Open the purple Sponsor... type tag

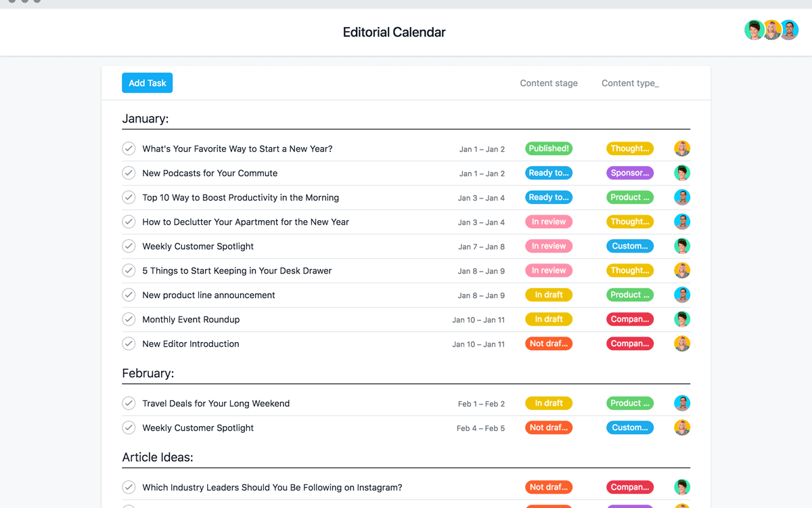pyautogui.click(x=630, y=173)
